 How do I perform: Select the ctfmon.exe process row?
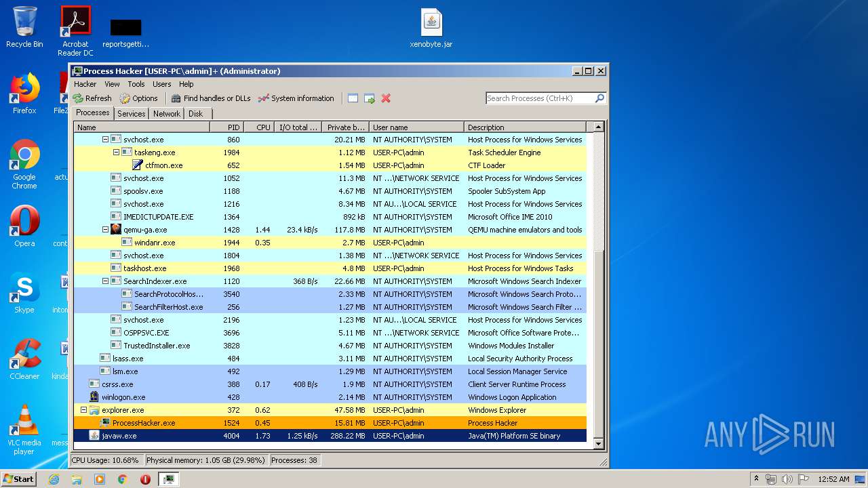(330, 165)
